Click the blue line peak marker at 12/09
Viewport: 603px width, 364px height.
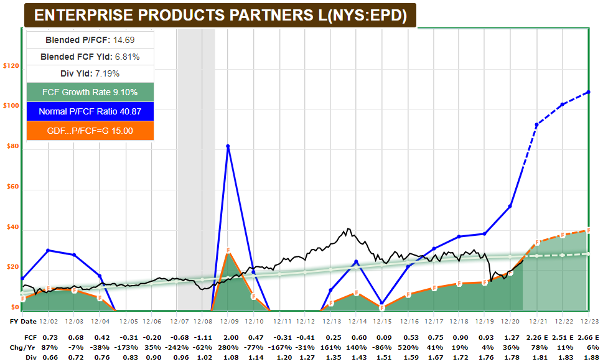point(228,146)
